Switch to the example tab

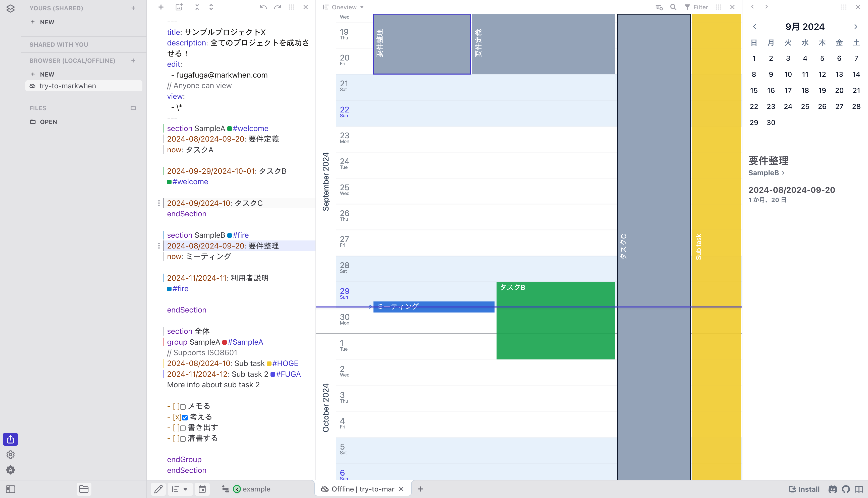coord(255,489)
